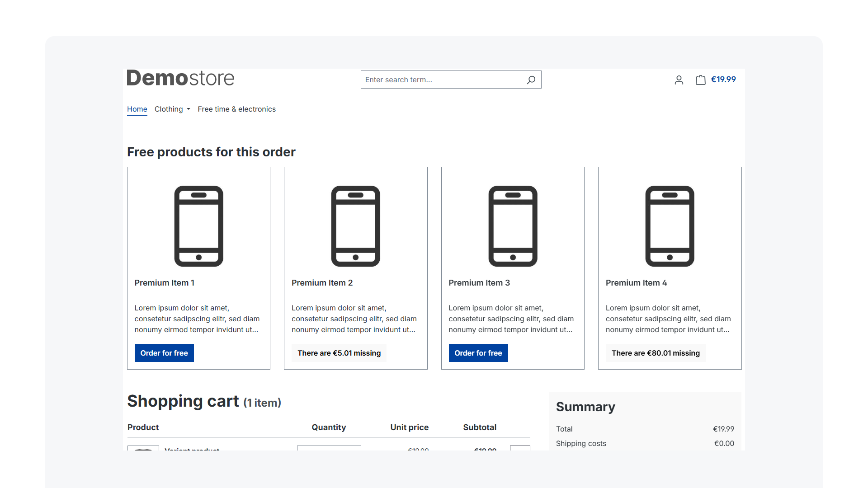
Task: Click Premium Item 4 phone image
Action: [x=670, y=226]
